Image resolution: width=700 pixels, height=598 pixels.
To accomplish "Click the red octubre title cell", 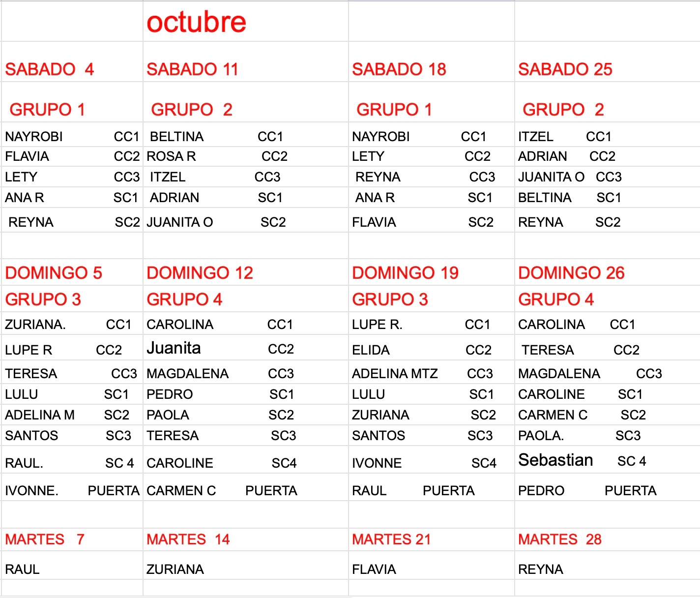I will [x=196, y=22].
